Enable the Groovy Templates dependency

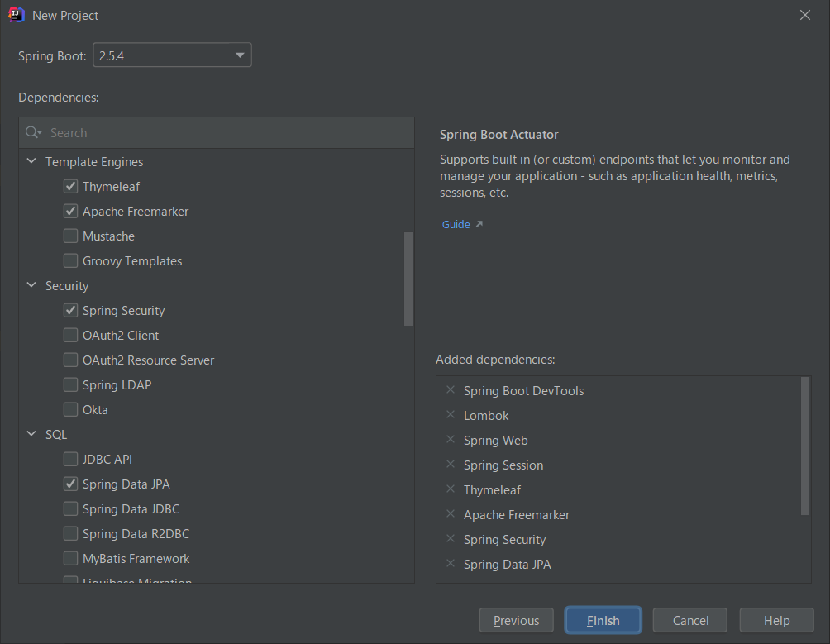tap(70, 261)
